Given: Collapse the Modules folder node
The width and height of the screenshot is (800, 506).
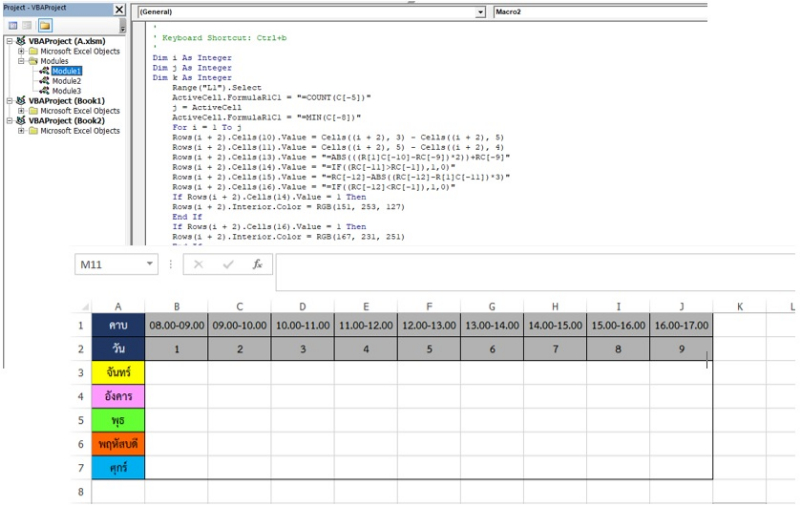Looking at the screenshot, I should point(21,61).
